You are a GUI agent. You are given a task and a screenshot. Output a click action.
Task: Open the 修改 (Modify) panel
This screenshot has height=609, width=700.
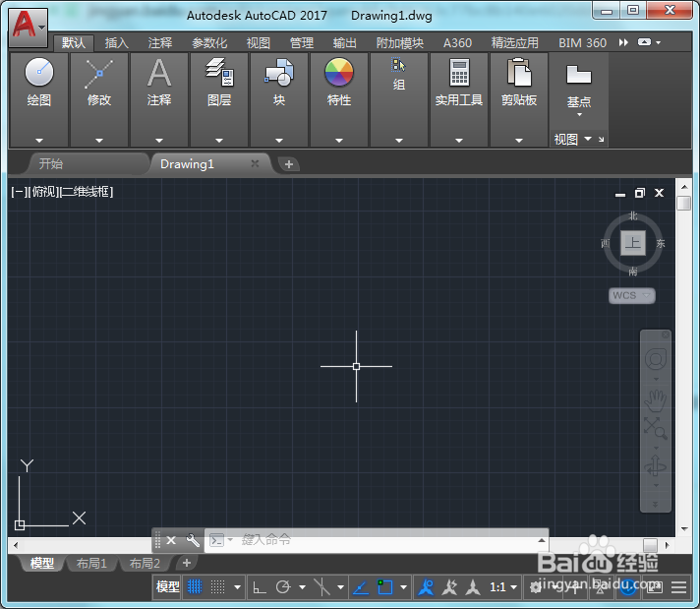click(99, 83)
